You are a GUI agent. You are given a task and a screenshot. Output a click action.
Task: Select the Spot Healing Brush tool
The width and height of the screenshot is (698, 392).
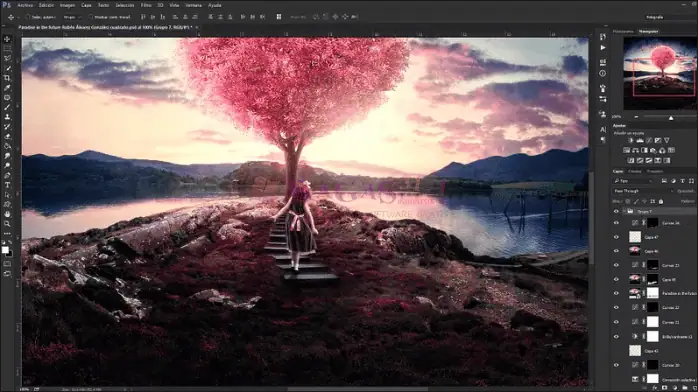(x=7, y=97)
